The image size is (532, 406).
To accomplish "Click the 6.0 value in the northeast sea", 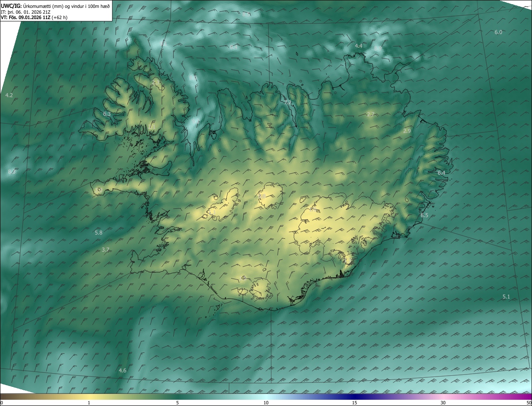I will pos(498,32).
